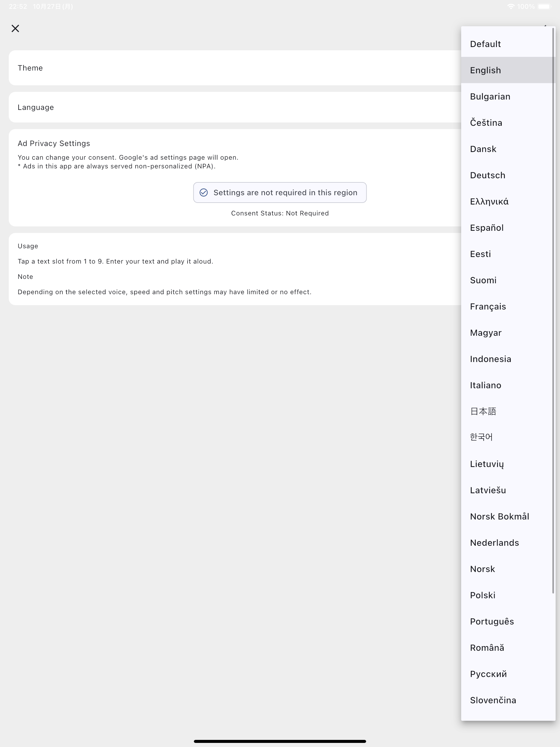Select Deutsch language

[x=508, y=175]
